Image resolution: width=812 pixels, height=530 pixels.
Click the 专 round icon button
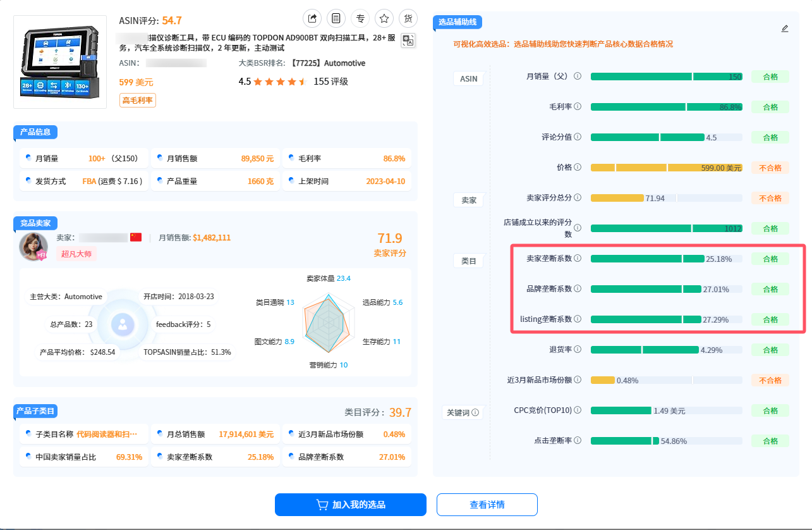point(360,18)
